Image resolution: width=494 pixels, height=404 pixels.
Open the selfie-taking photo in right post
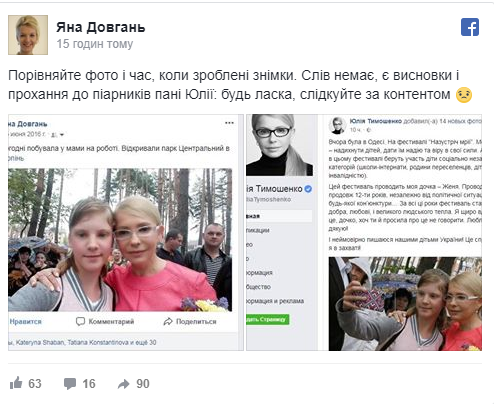(405, 304)
